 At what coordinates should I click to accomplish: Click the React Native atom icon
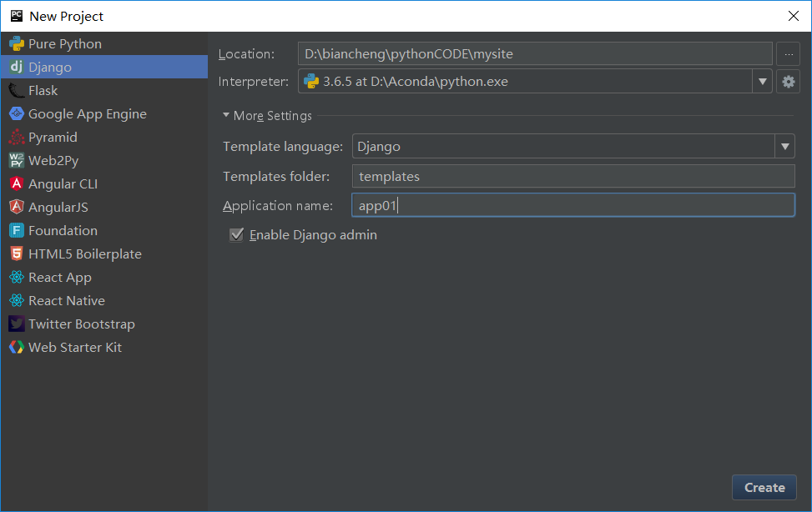17,301
